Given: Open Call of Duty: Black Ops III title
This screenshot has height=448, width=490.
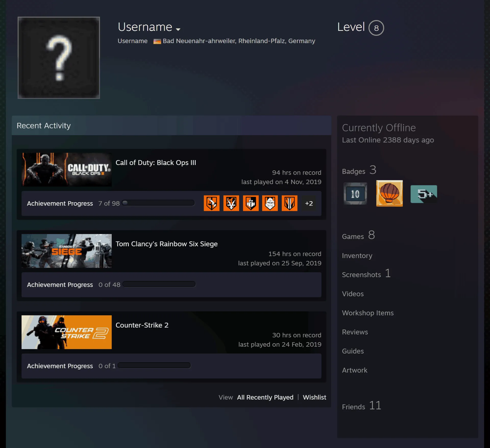Looking at the screenshot, I should (x=156, y=163).
